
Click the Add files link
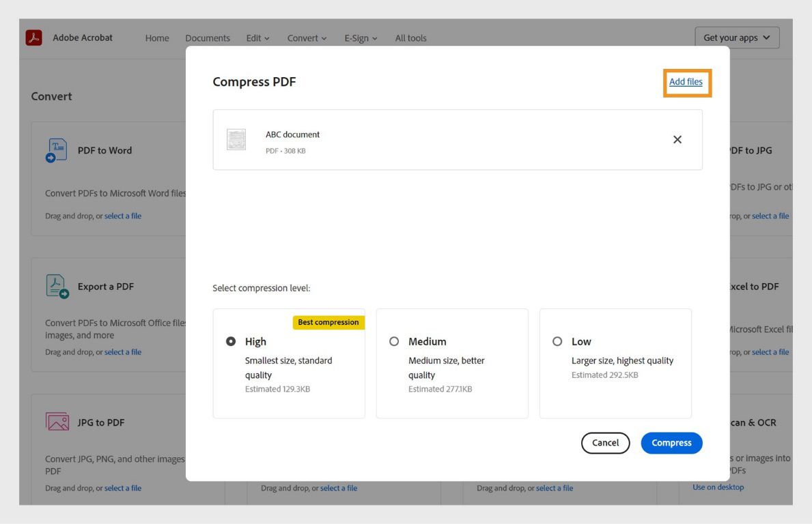pos(686,81)
